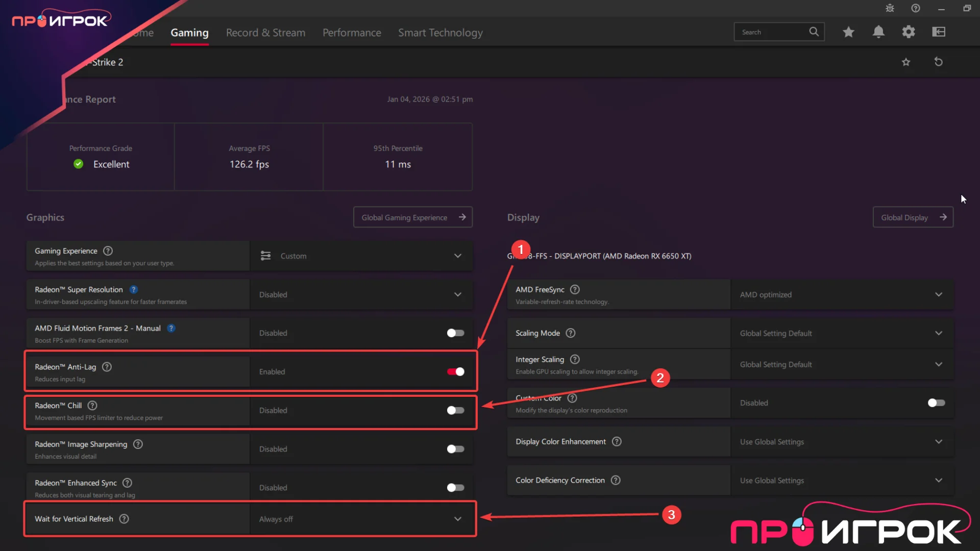Click the Radeon Anti-Lag help icon

(107, 367)
